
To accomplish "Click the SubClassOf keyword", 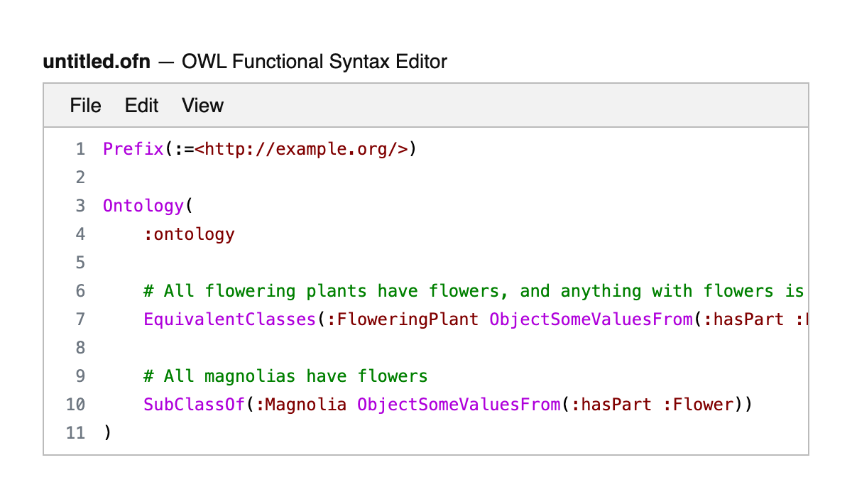I will pos(194,405).
